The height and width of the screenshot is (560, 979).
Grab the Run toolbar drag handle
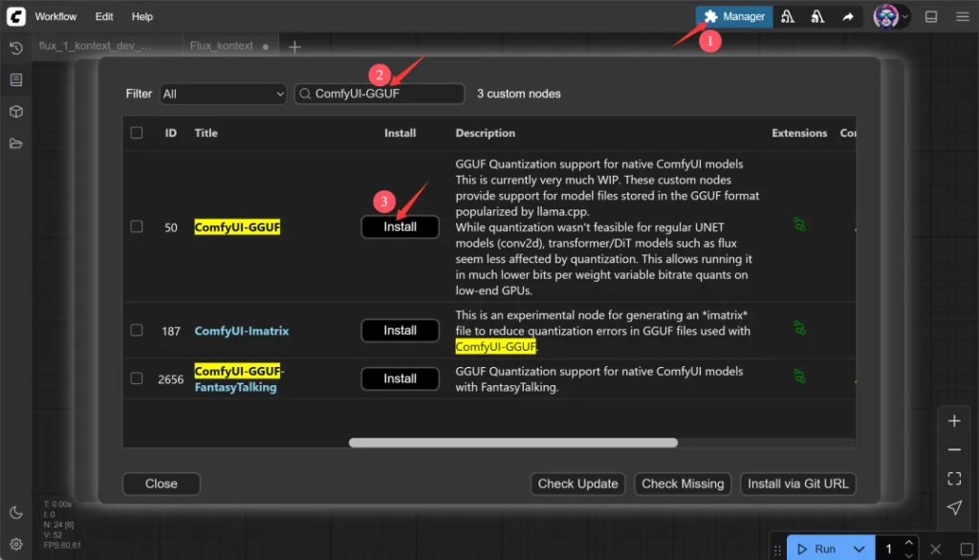(x=777, y=550)
